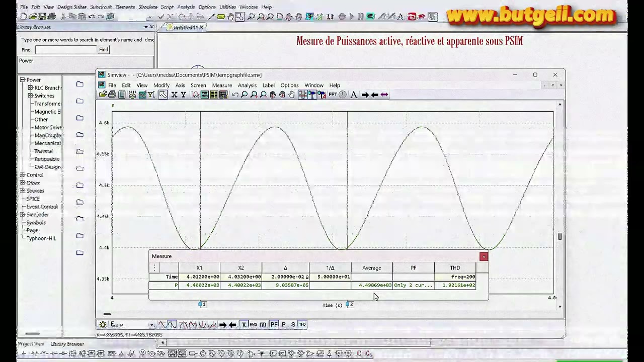Click the Pause Simulation icon in PSIM toolbar
644x362 pixels.
click(x=361, y=17)
